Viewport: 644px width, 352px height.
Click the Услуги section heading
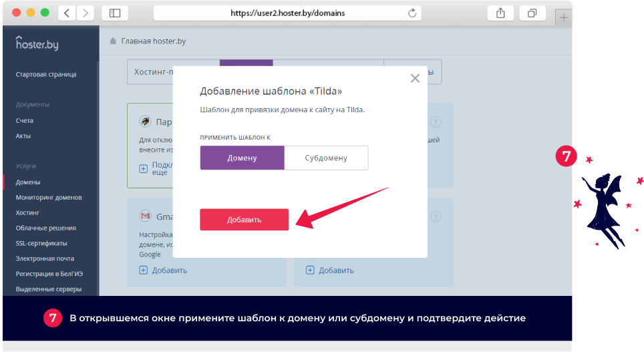[25, 166]
